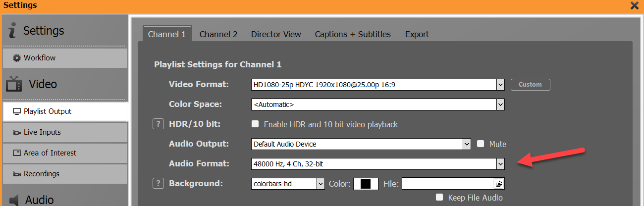Click the Workflow gear icon

16,58
